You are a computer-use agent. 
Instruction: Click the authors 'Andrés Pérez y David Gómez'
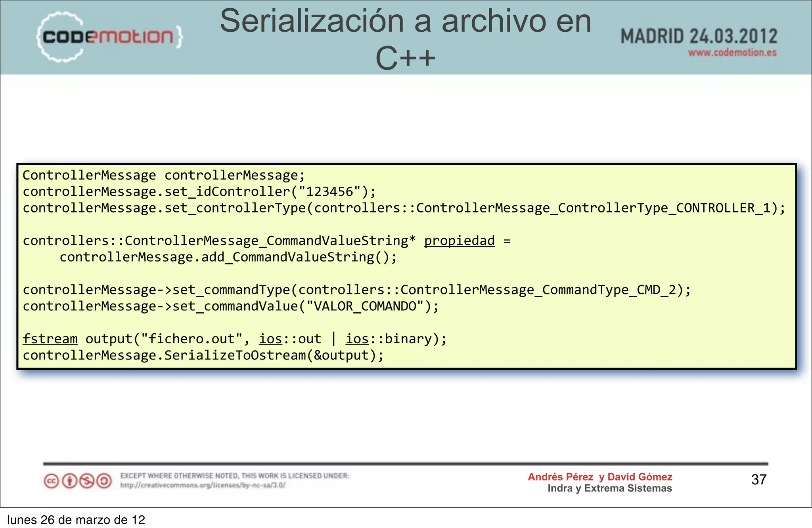click(600, 477)
